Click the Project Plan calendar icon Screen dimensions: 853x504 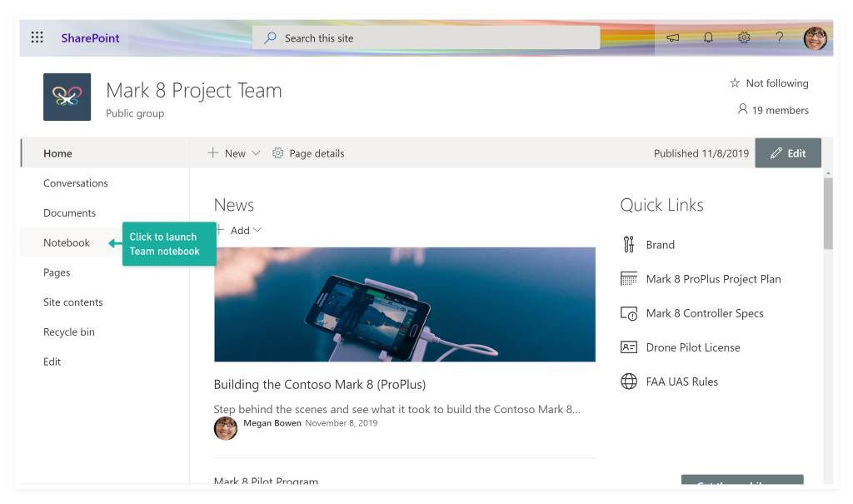pos(629,279)
